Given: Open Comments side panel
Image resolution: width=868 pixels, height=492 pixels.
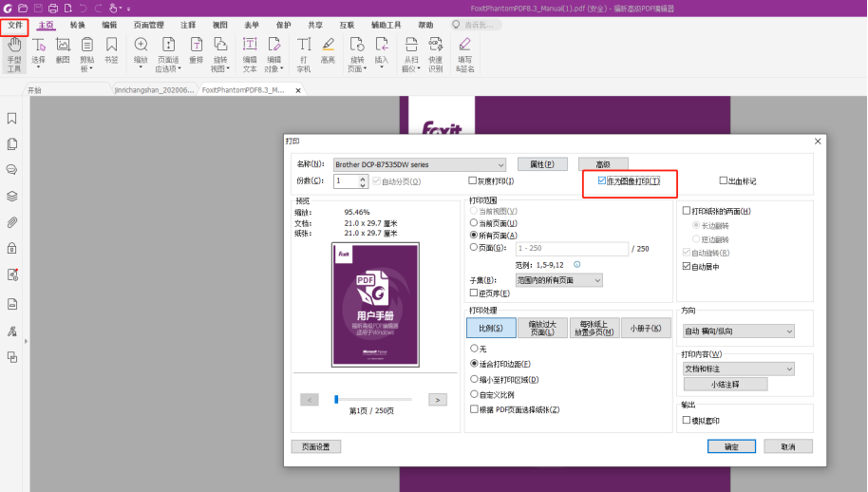Looking at the screenshot, I should click(x=11, y=170).
